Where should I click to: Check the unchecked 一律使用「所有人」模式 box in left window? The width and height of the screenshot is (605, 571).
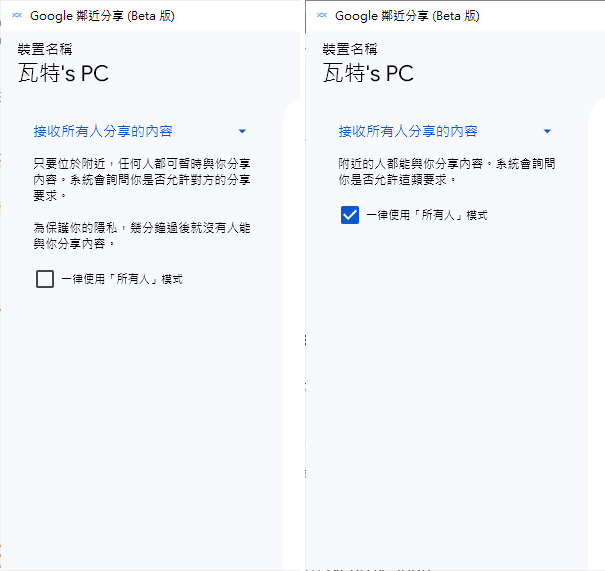[45, 279]
